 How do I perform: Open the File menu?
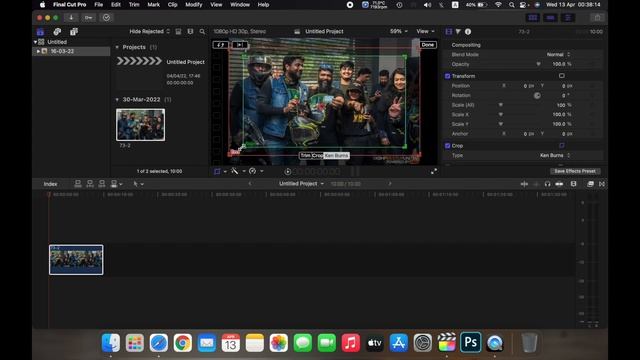coord(99,5)
